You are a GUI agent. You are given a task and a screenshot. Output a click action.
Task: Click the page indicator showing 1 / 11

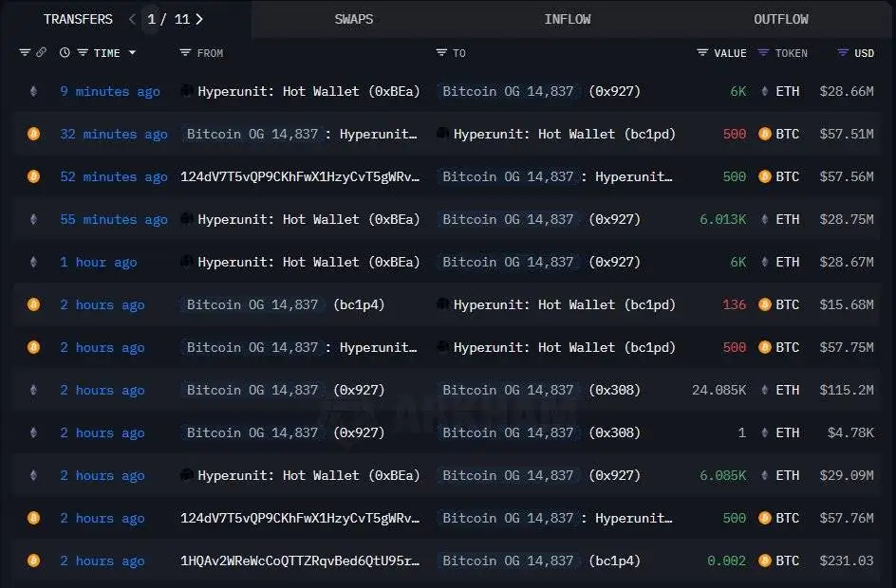(169, 19)
